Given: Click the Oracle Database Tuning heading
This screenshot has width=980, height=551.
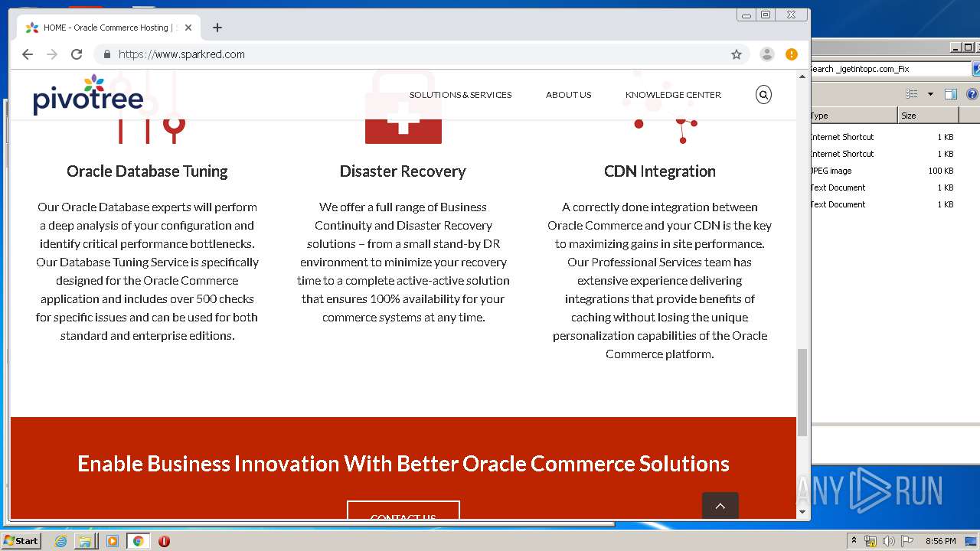Looking at the screenshot, I should coord(147,171).
